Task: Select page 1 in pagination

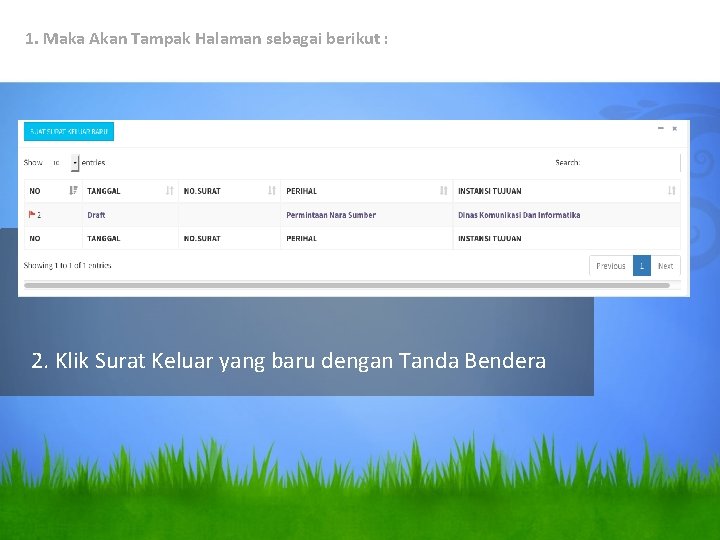Action: pos(641,266)
